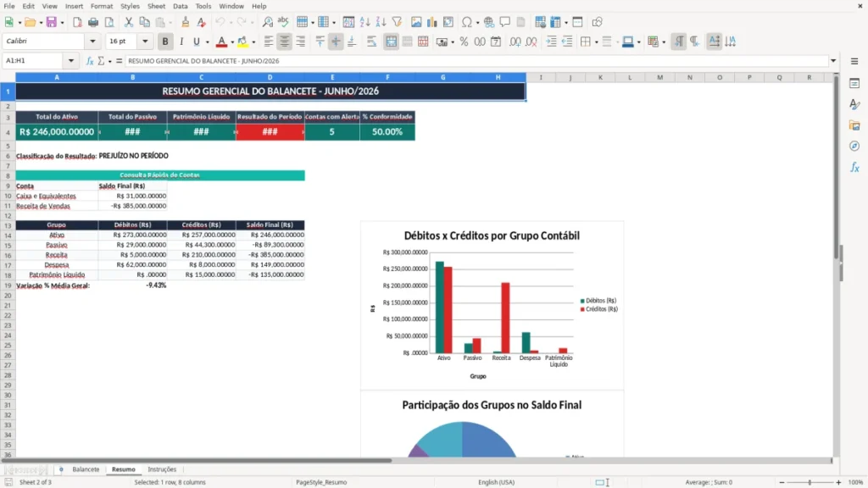The image size is (868, 488).
Task: Open the Font Name dropdown
Action: pyautogui.click(x=92, y=41)
